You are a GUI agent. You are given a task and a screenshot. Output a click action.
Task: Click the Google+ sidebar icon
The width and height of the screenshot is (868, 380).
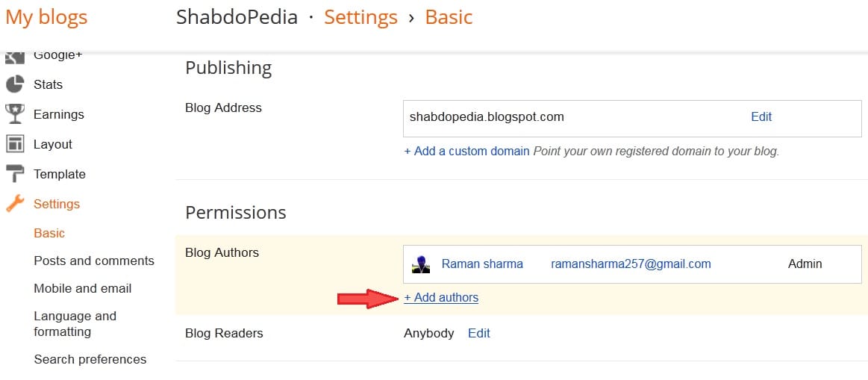point(15,57)
